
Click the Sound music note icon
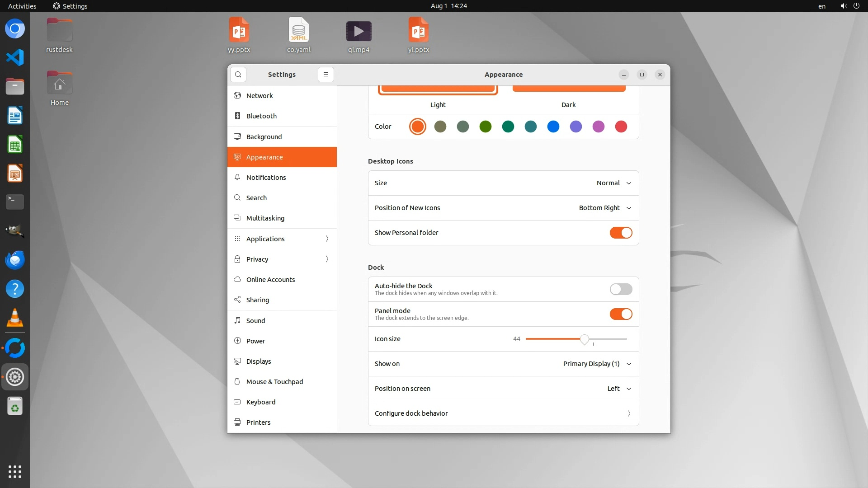pos(237,321)
